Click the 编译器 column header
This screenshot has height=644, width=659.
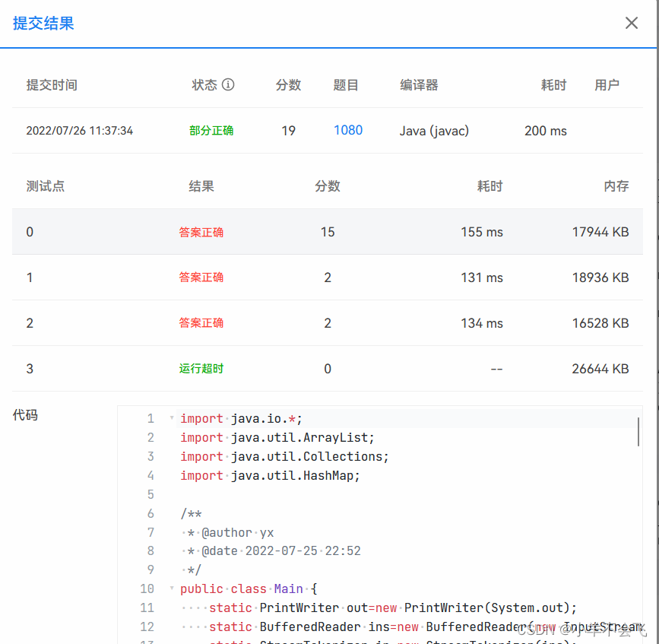pyautogui.click(x=419, y=84)
